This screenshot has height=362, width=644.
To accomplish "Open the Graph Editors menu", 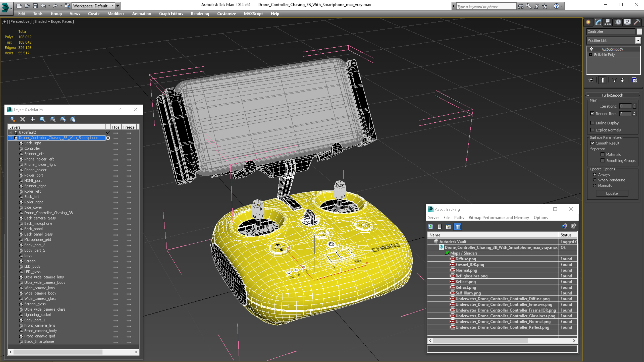I will point(171,14).
